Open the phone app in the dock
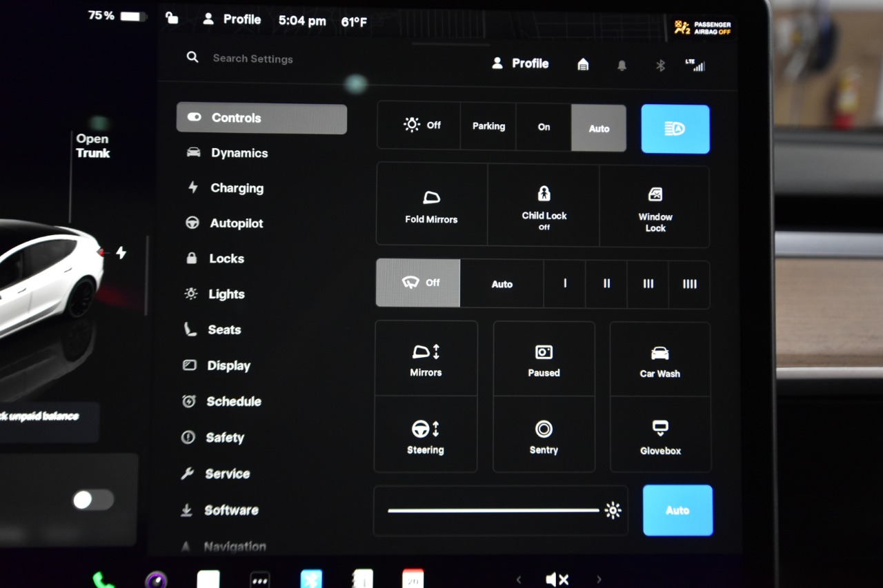The image size is (883, 588). (x=103, y=579)
